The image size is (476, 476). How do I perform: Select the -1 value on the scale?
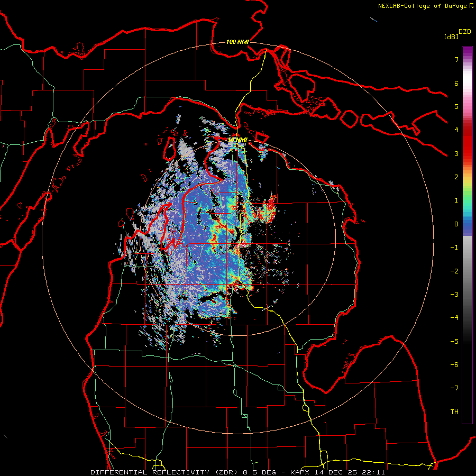pos(454,248)
